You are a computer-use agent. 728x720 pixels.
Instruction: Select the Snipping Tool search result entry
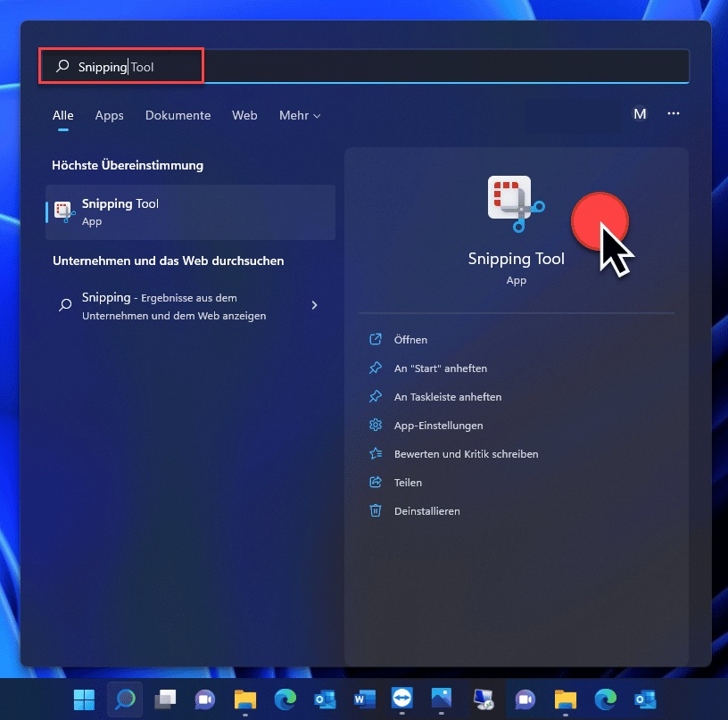click(x=190, y=211)
